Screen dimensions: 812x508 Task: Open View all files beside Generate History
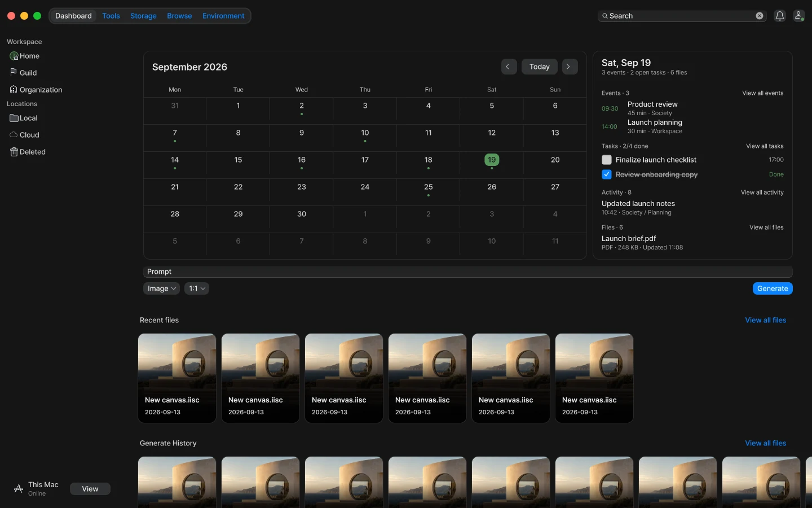click(766, 443)
